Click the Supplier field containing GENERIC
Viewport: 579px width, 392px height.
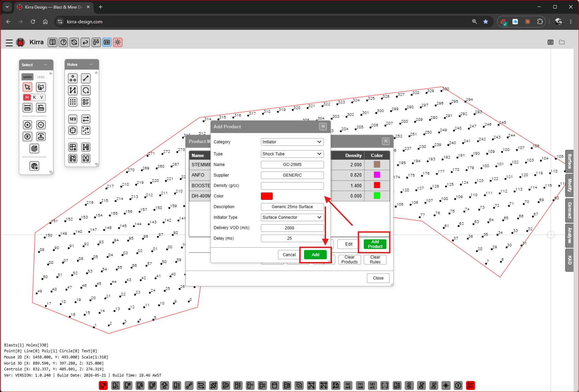click(x=292, y=175)
